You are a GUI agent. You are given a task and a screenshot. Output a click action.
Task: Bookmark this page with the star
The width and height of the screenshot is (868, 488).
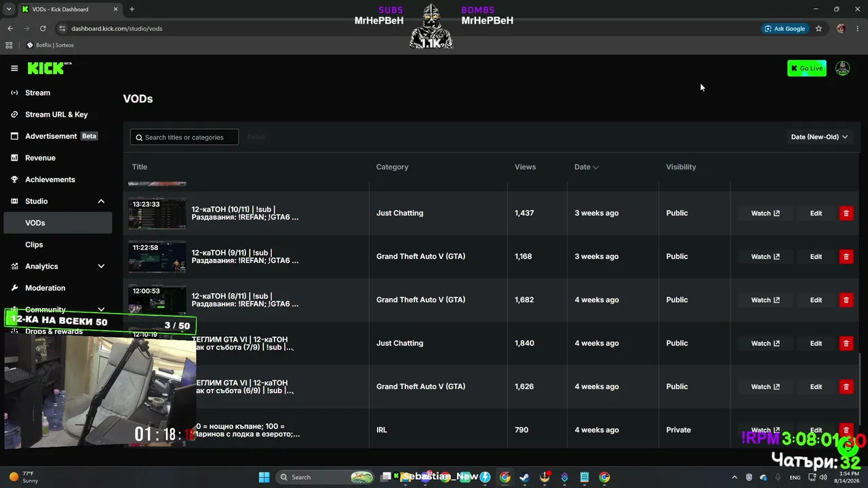tap(818, 28)
